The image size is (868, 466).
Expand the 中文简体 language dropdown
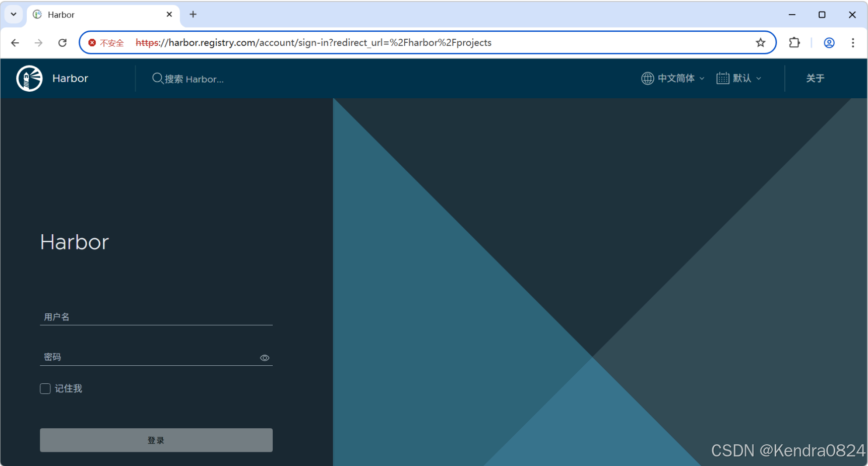[673, 79]
